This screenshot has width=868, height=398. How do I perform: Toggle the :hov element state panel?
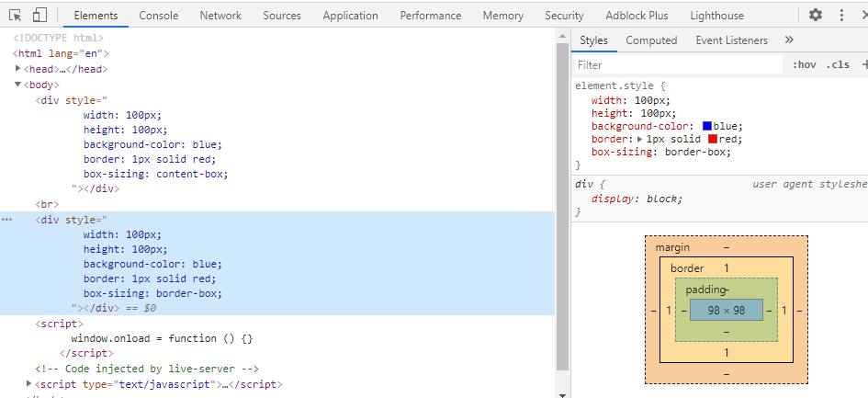pyautogui.click(x=805, y=65)
